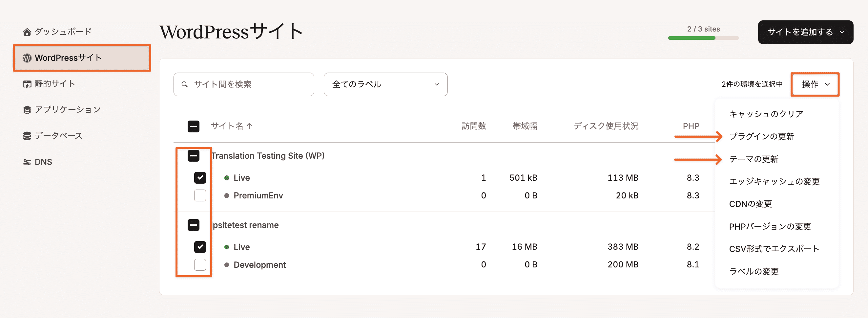The width and height of the screenshot is (868, 318).
Task: Select テーマの更新 from actions menu
Action: (754, 159)
